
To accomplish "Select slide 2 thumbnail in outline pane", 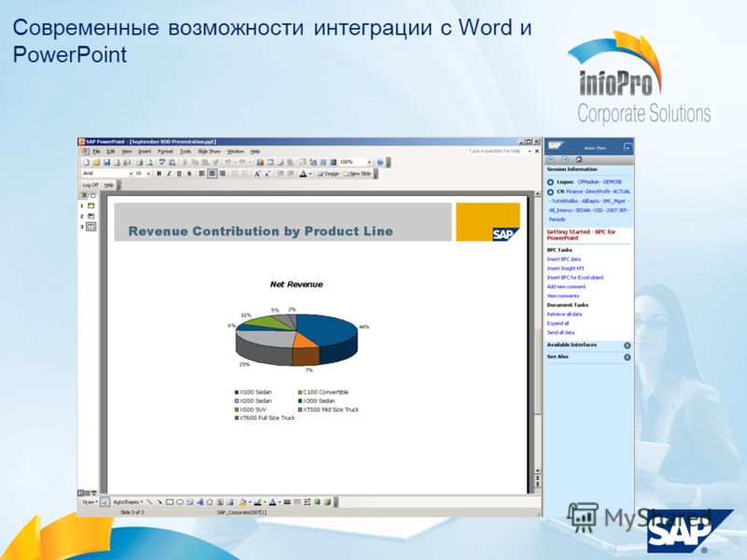I will [91, 217].
